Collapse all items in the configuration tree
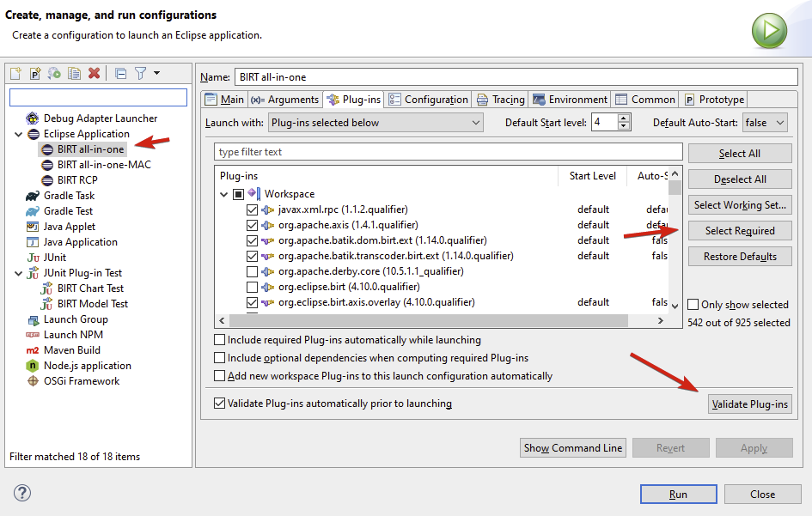 (120, 73)
